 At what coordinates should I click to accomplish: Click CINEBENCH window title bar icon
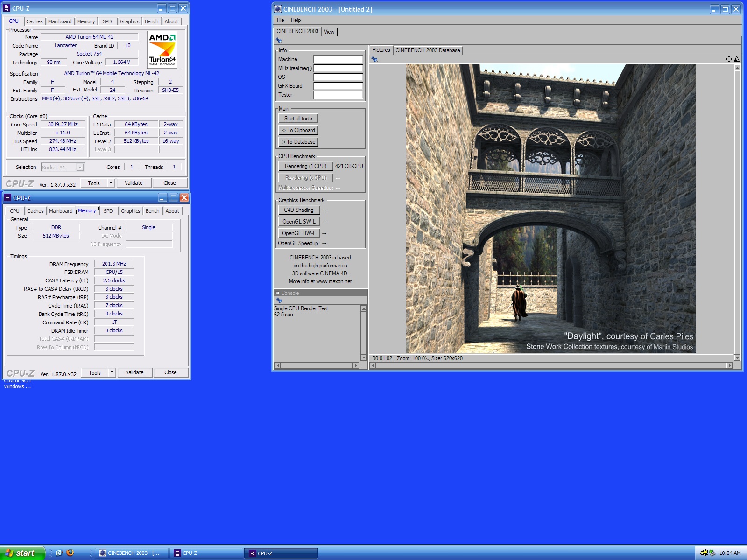coord(278,9)
